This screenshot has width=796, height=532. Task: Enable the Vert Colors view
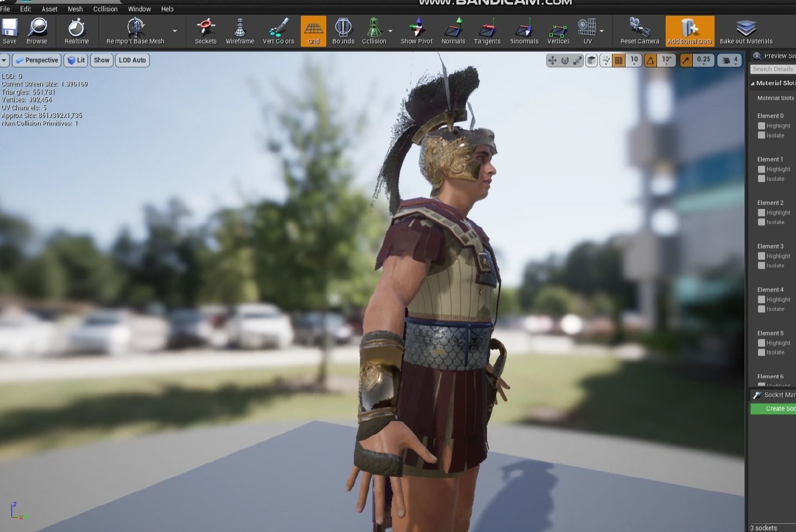click(278, 30)
